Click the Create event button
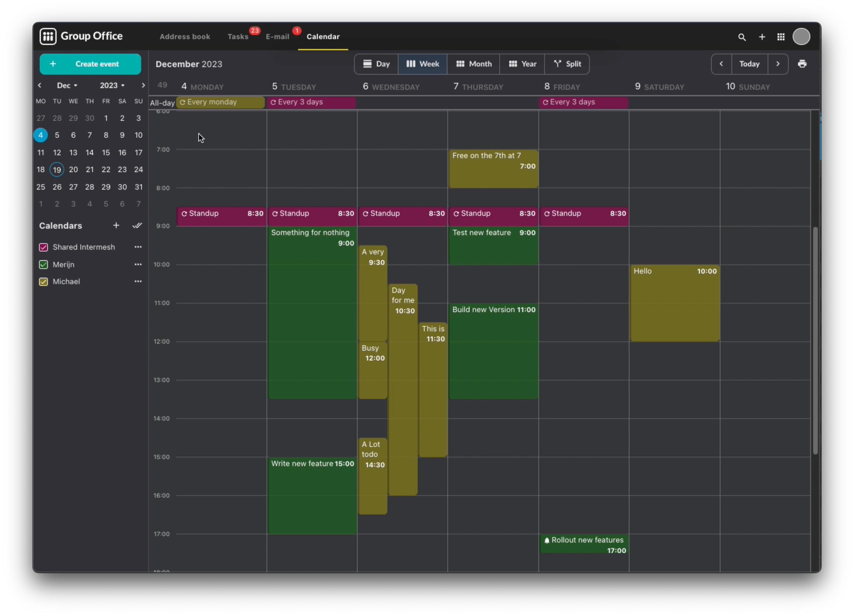 pos(90,64)
